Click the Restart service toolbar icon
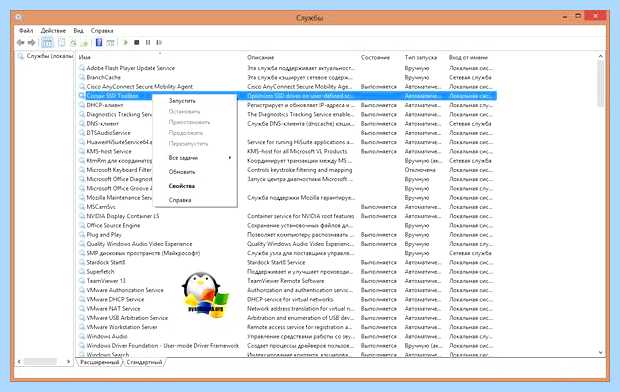The height and width of the screenshot is (392, 620). tap(159, 42)
